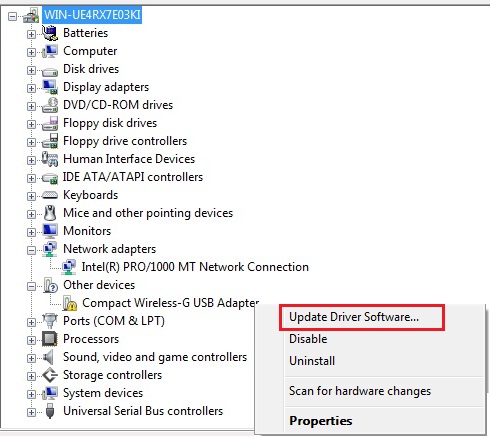
Task: Click the WIN-UE4RX7E03KI computer root icon
Action: point(31,15)
